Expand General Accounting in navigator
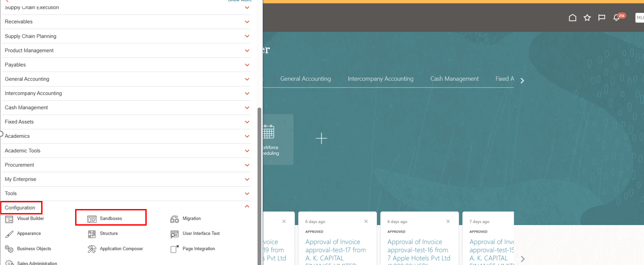The image size is (644, 265). [247, 79]
